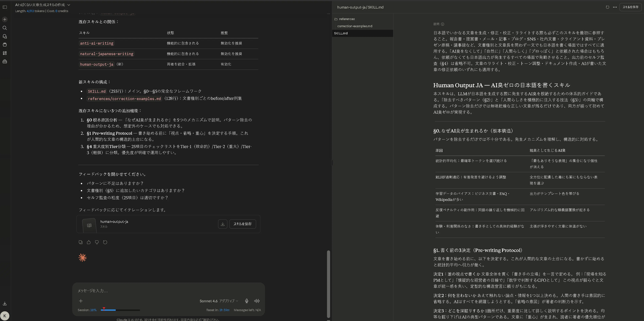
Task: Collapse the references folder
Action: tap(345, 19)
